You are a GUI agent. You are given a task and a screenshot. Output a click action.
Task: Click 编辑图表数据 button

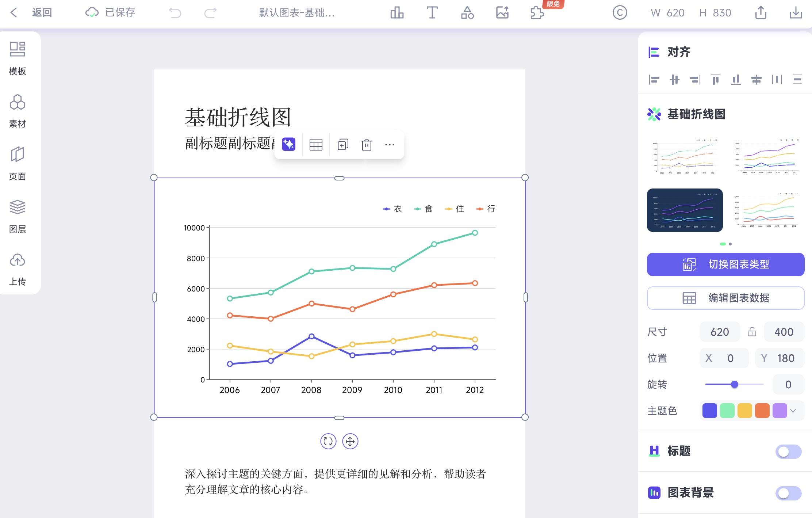[x=725, y=298]
